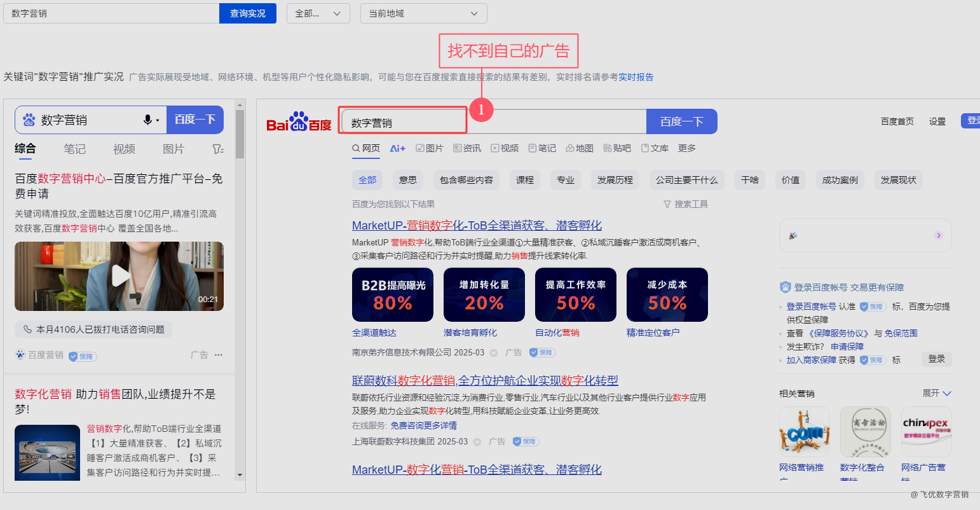Click the Baidu paw icon in mobile search box
980x510 pixels.
pyautogui.click(x=29, y=120)
